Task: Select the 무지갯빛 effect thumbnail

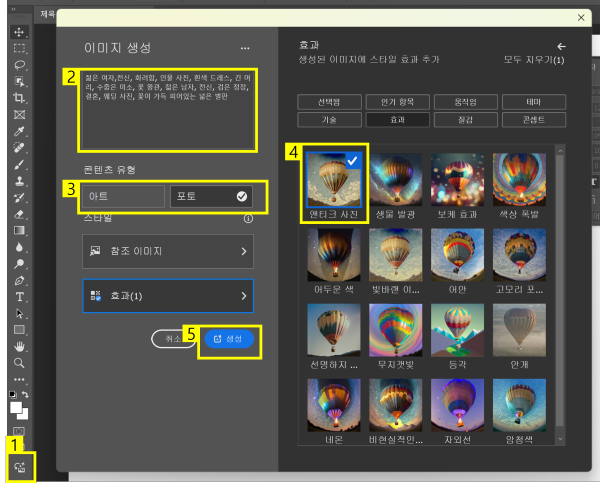Action: click(x=396, y=330)
